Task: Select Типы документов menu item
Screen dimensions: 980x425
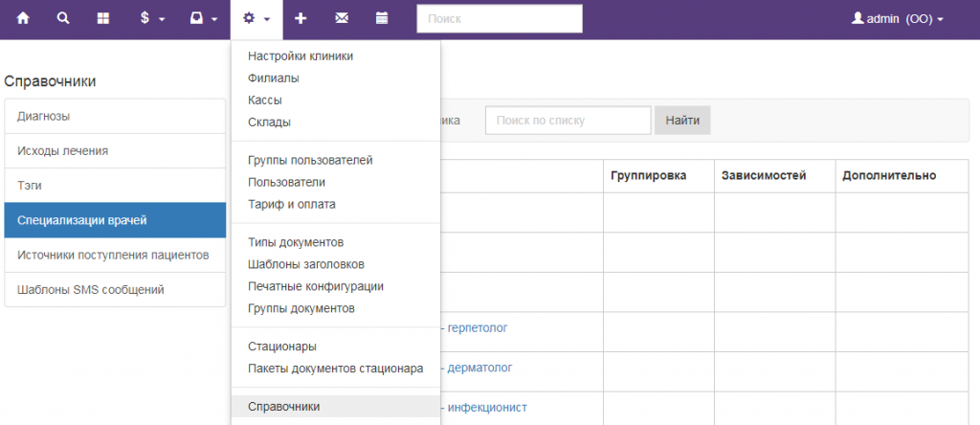Action: (336, 242)
